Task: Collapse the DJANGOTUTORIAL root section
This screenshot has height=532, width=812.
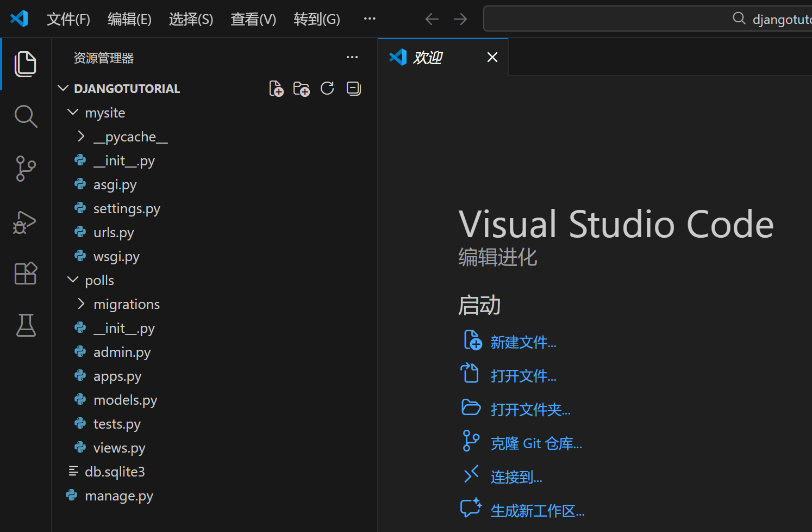Action: click(63, 88)
